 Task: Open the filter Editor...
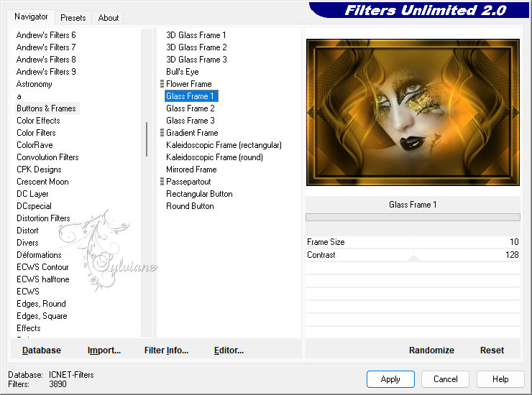pyautogui.click(x=229, y=350)
